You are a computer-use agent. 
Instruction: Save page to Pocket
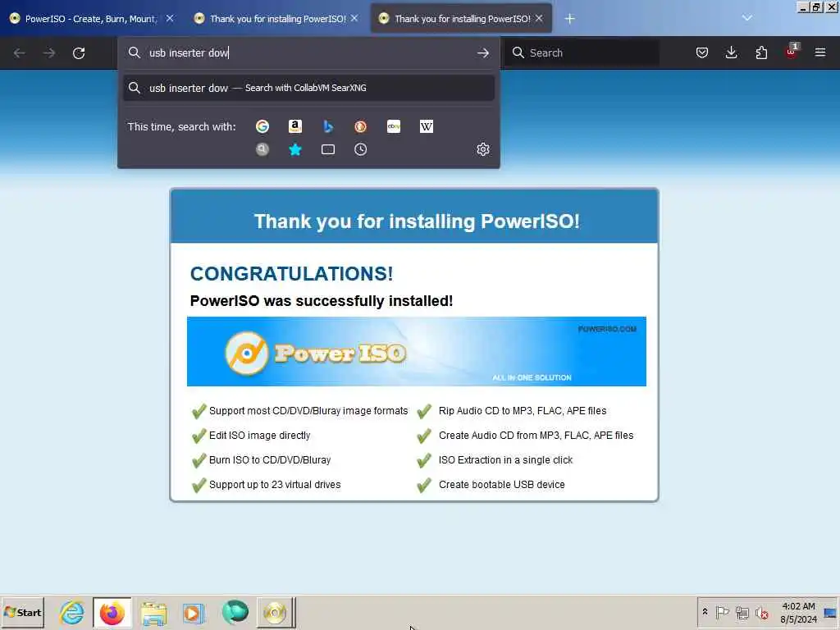click(x=702, y=52)
